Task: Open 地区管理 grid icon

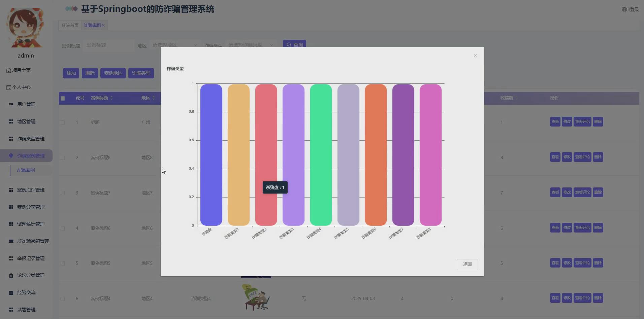Action: (11, 121)
